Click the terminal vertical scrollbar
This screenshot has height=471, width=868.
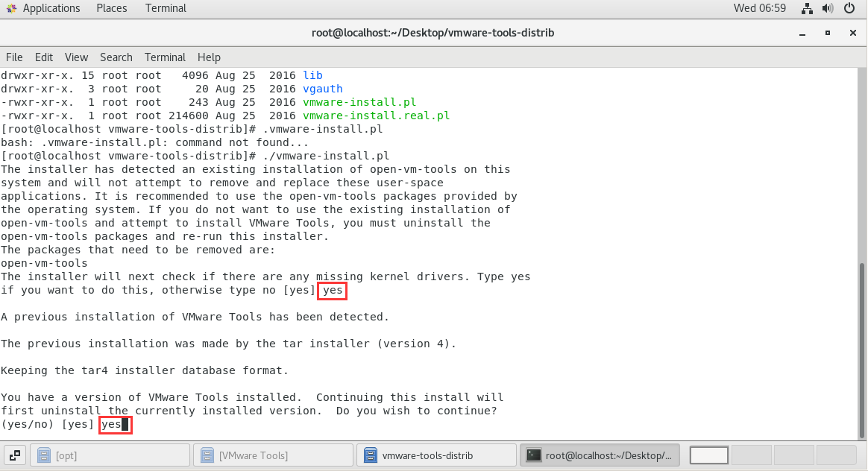point(862,350)
